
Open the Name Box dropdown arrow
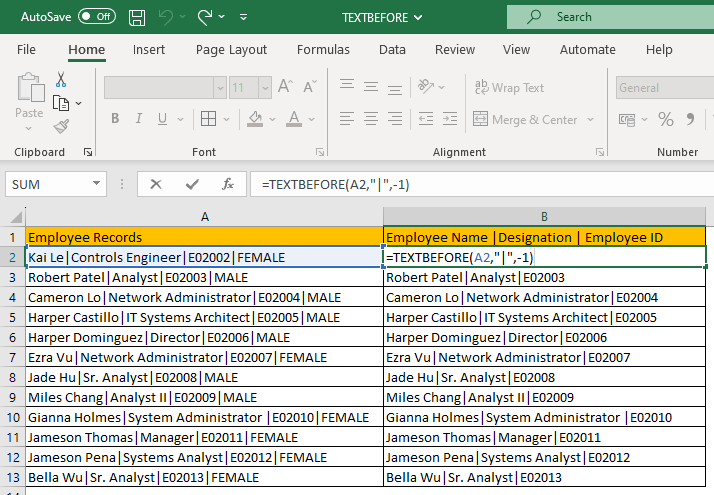tap(96, 184)
